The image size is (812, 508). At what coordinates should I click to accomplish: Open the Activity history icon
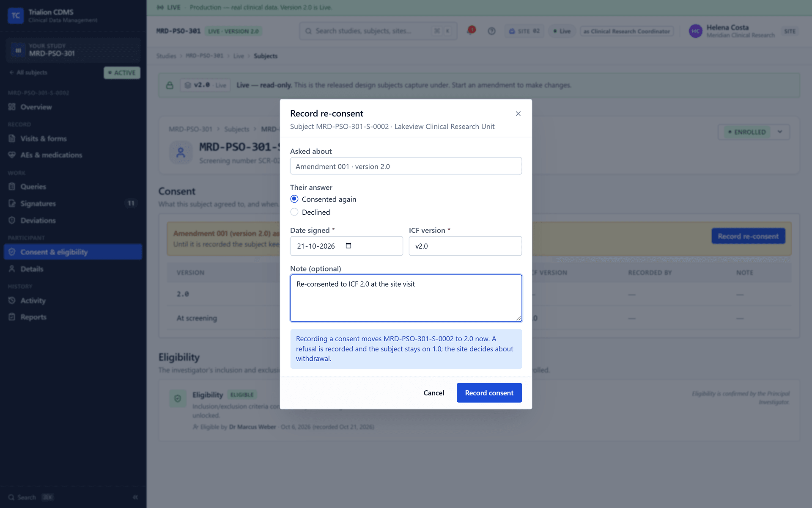(x=12, y=300)
